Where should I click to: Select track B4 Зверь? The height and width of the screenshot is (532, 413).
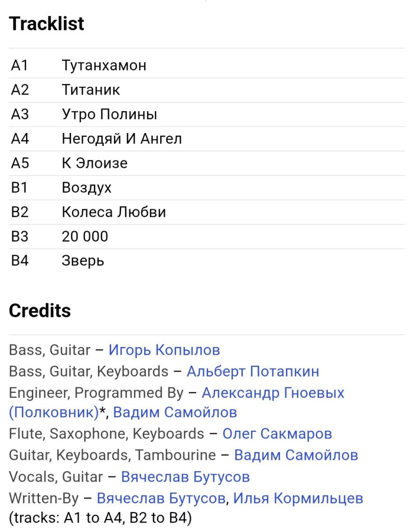(206, 261)
